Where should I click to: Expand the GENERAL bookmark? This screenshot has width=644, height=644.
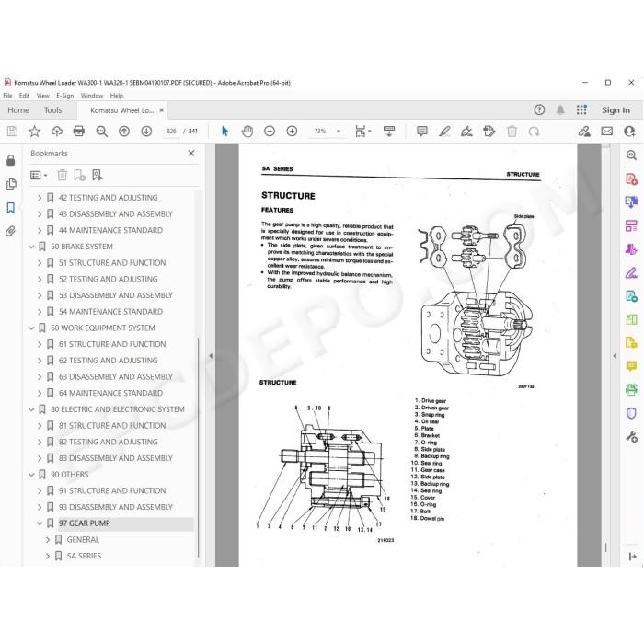[x=48, y=540]
